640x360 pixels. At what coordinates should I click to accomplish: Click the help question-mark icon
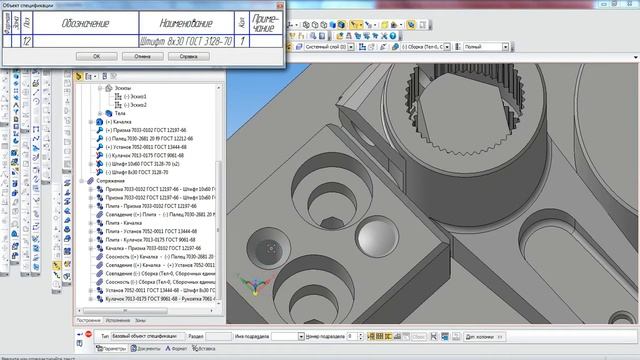click(393, 36)
